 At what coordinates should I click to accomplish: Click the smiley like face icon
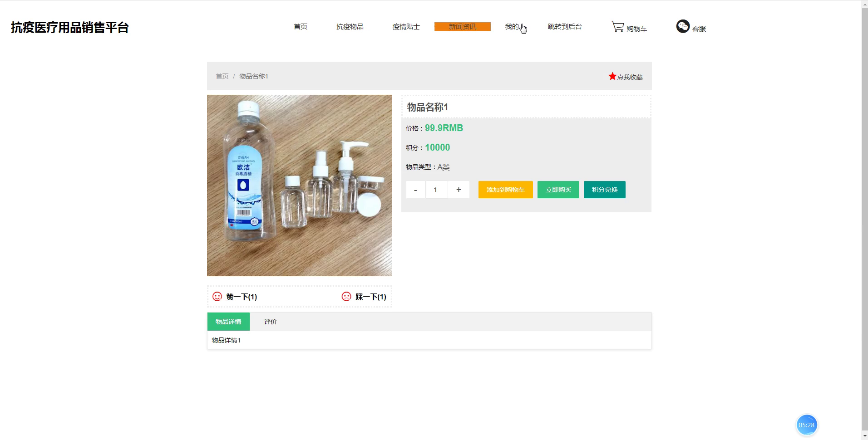point(217,296)
